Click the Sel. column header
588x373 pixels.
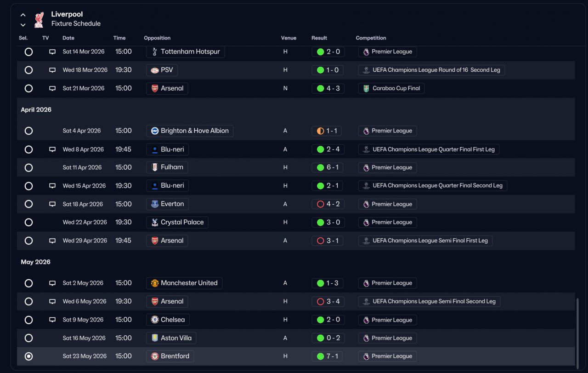click(23, 38)
